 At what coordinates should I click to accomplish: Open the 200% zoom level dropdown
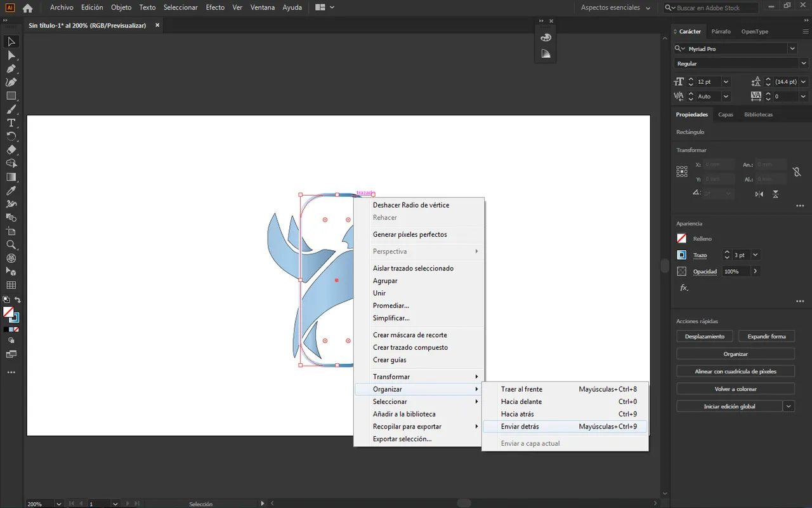click(x=59, y=504)
